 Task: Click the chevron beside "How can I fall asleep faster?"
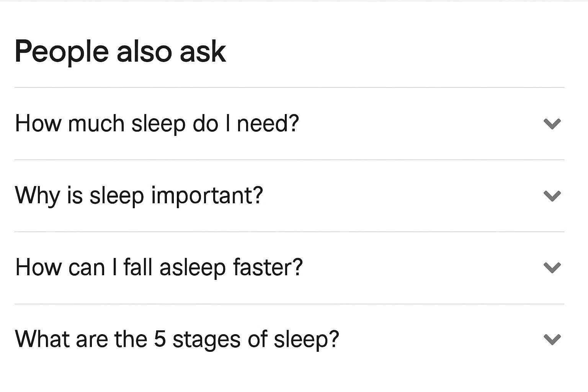click(552, 268)
